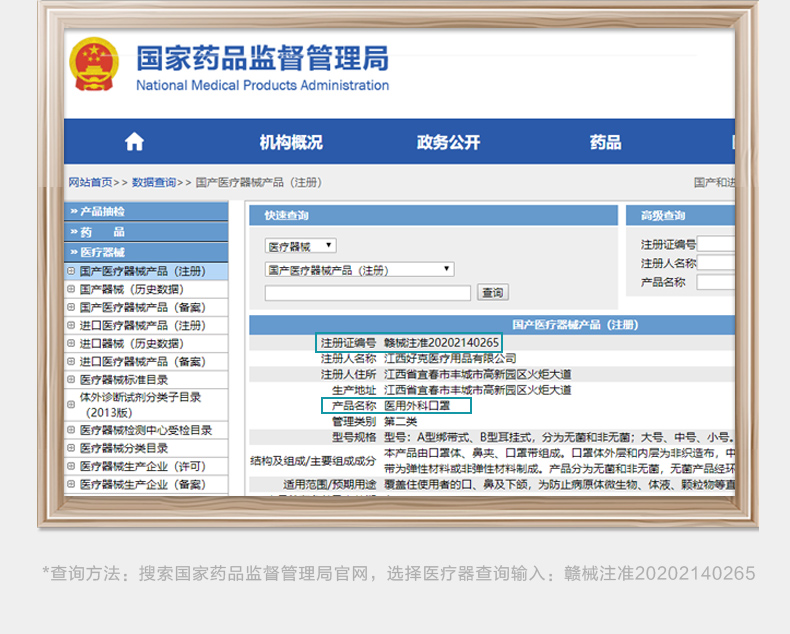Click the 生产地址 value text
The width and height of the screenshot is (790, 634).
pos(478,390)
